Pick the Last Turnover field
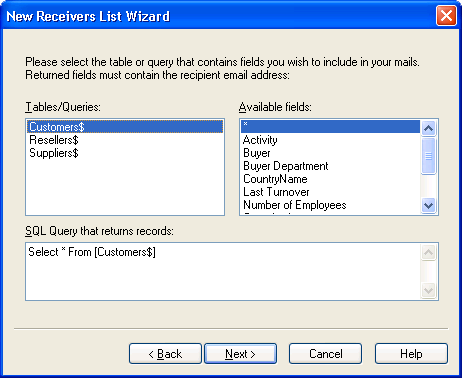462x378 pixels. coord(330,192)
